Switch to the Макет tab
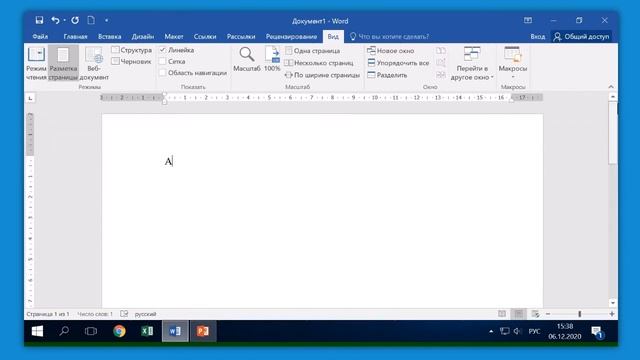The image size is (640, 360). (174, 36)
